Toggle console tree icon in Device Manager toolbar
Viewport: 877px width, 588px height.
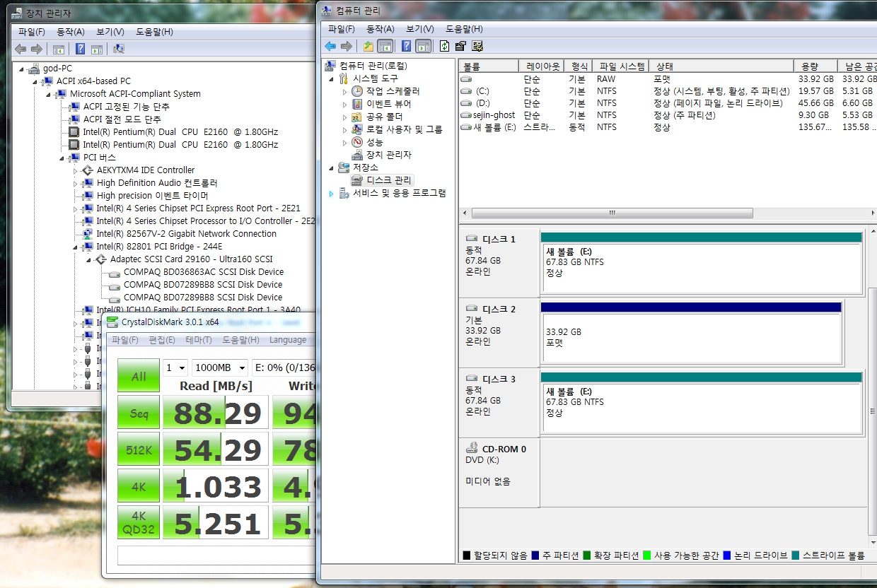59,49
